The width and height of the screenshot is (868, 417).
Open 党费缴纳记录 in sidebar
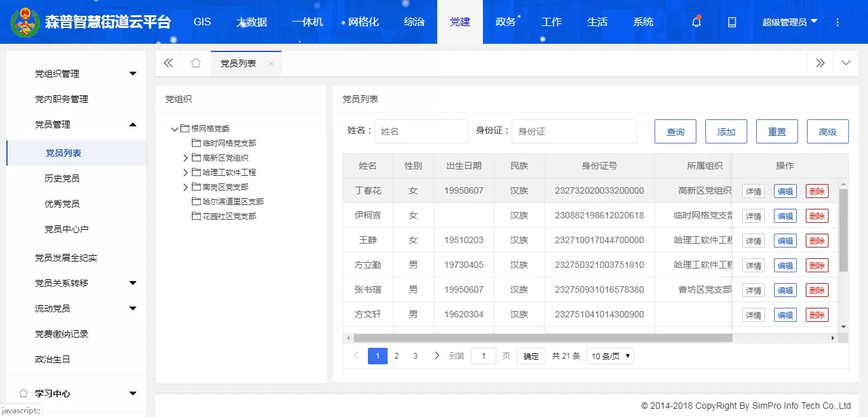click(x=62, y=334)
